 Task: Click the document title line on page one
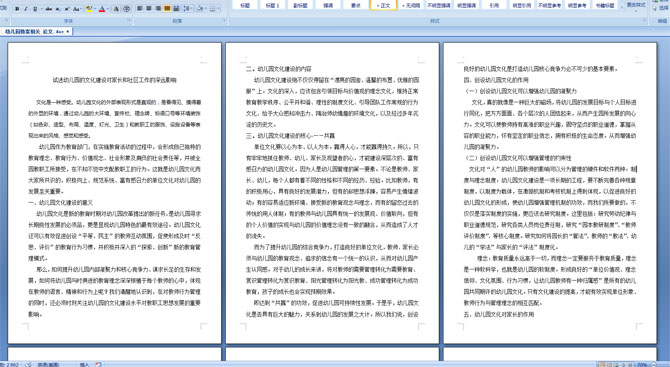[114, 80]
